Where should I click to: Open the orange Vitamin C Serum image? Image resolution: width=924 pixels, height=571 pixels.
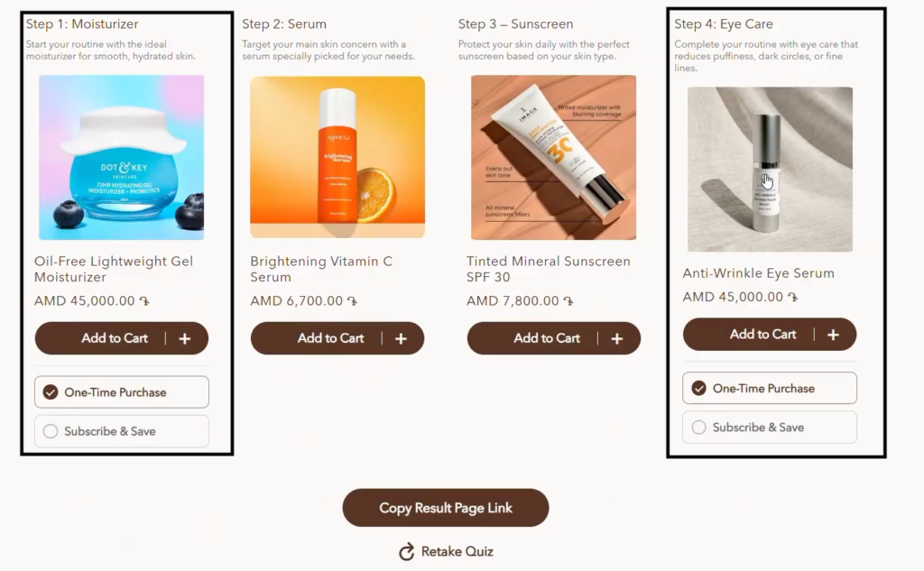click(337, 157)
